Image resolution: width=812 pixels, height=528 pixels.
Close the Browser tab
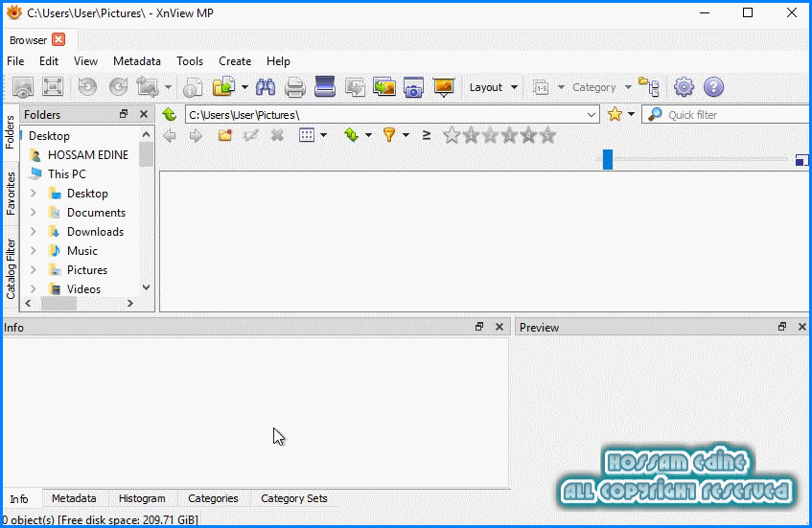59,40
